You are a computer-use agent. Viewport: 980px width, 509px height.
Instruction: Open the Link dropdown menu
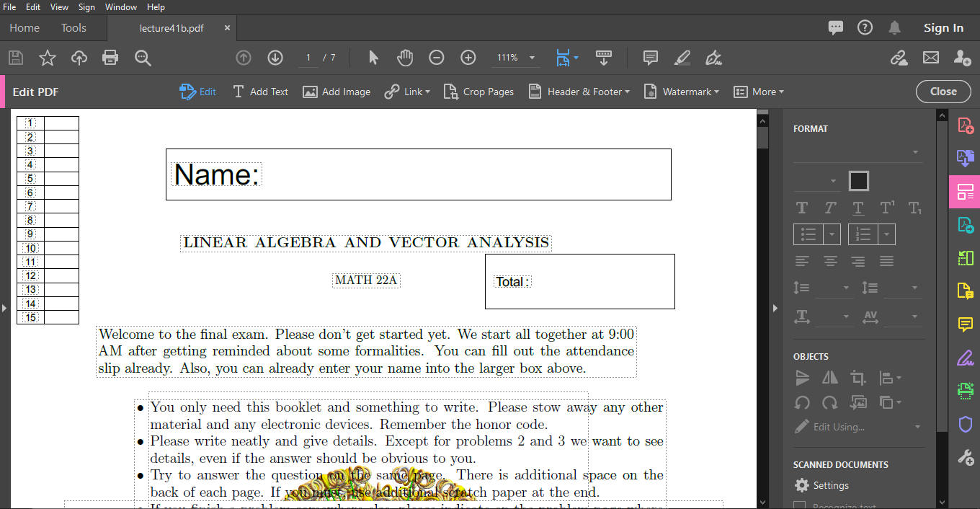(408, 92)
